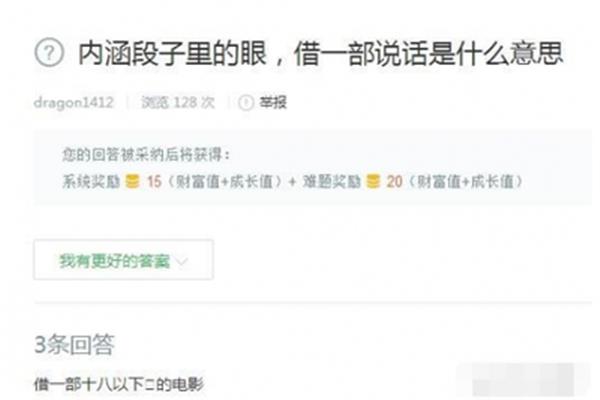Open the dragon1412 user profile link
Screen dimensions: 600x400
point(73,103)
